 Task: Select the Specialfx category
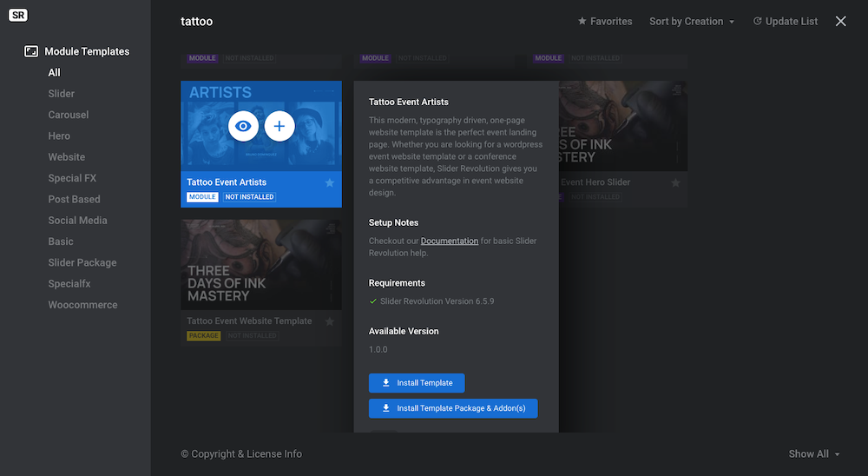click(69, 283)
